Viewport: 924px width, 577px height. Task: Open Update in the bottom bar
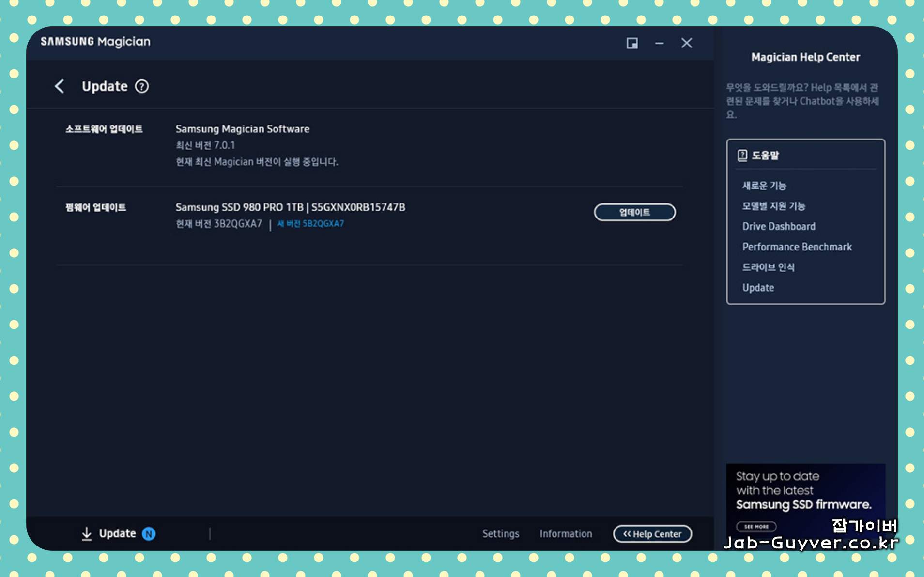coord(117,533)
